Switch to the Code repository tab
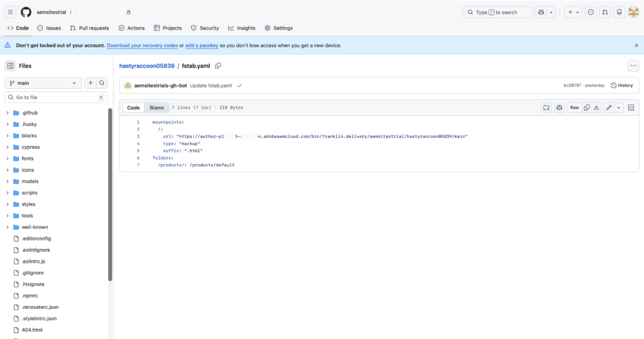This screenshot has height=339, width=644. pyautogui.click(x=18, y=28)
